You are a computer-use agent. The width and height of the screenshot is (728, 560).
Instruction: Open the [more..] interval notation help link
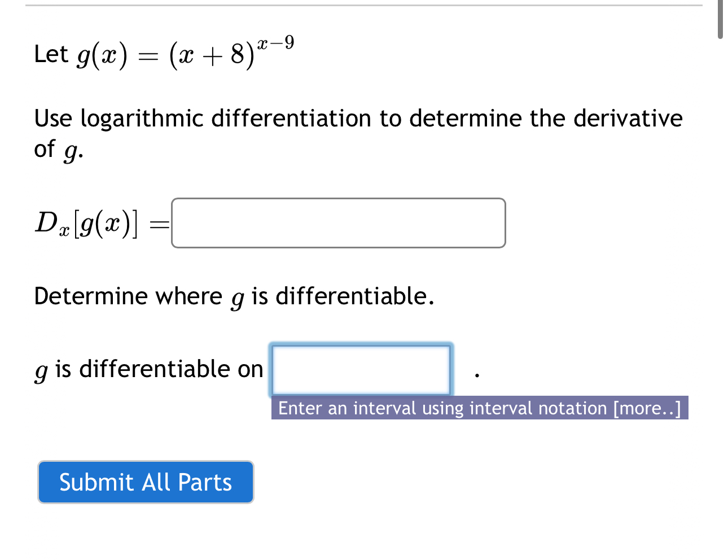647,408
